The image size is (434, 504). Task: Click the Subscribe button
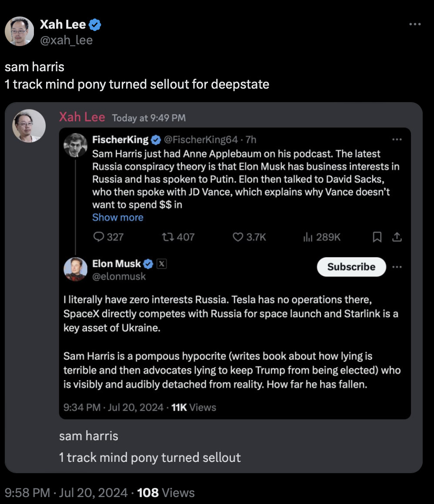[x=351, y=267]
